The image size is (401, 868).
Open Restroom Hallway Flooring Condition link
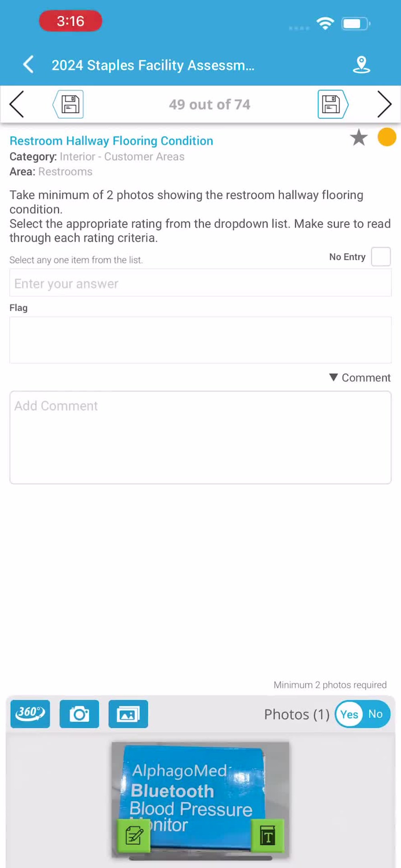(111, 141)
